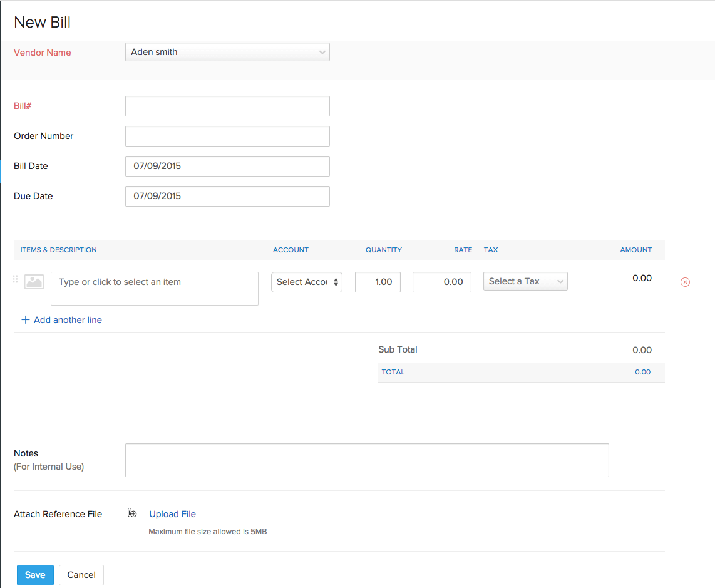Expand the Select Account dropdown

click(x=306, y=282)
